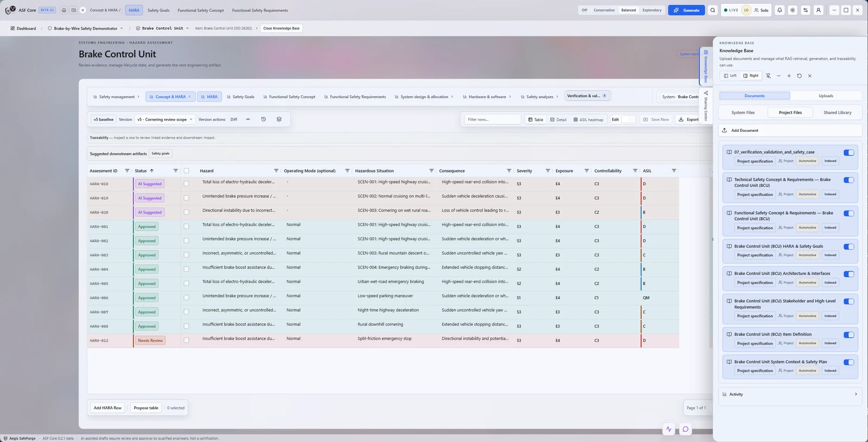
Task: Click the commit icon next to Diff
Action: 248,119
